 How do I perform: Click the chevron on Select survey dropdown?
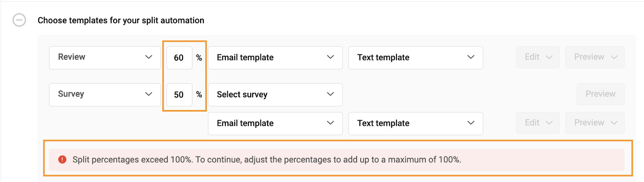click(x=330, y=94)
